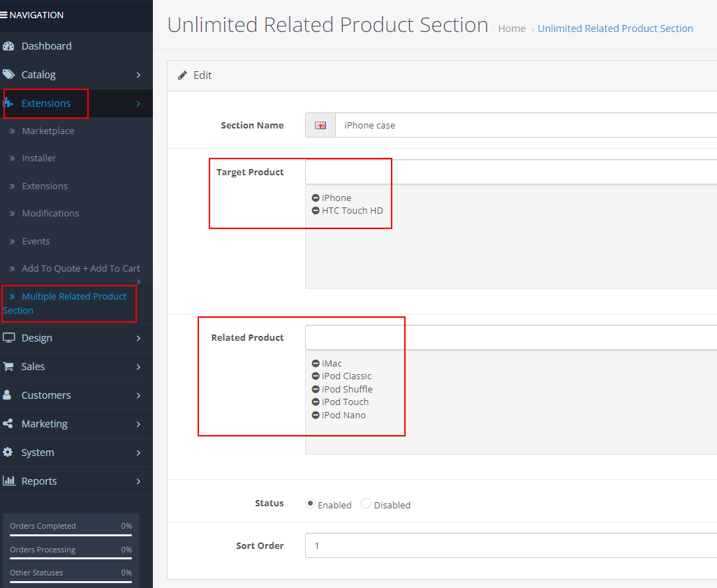This screenshot has width=717, height=588.
Task: Select the Disabled status radio button
Action: (366, 504)
